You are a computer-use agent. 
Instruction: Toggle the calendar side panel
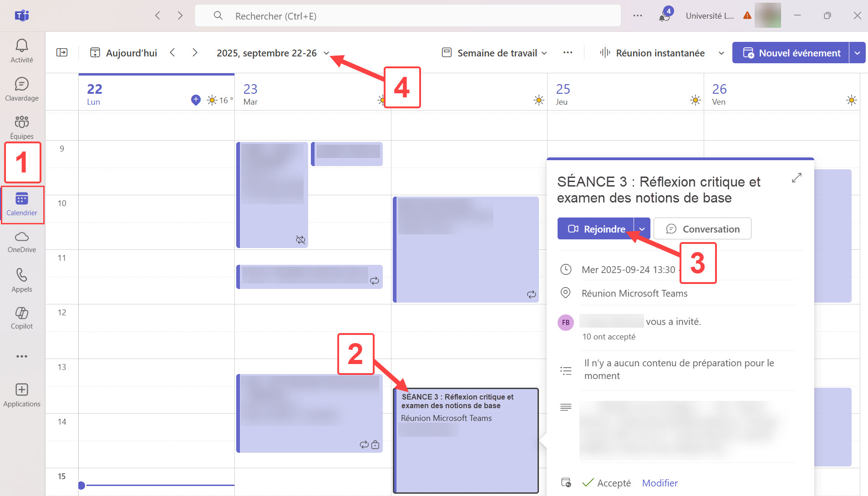(x=62, y=53)
